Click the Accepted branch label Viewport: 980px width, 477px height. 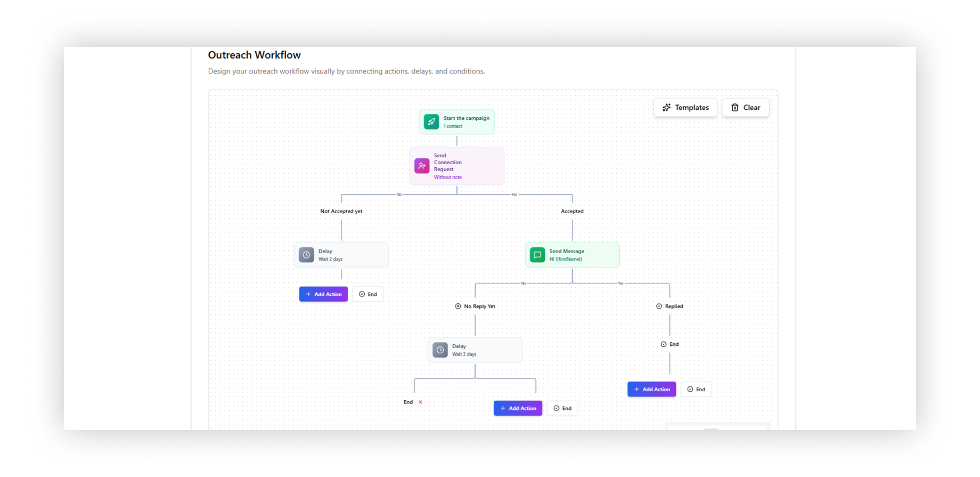point(572,212)
